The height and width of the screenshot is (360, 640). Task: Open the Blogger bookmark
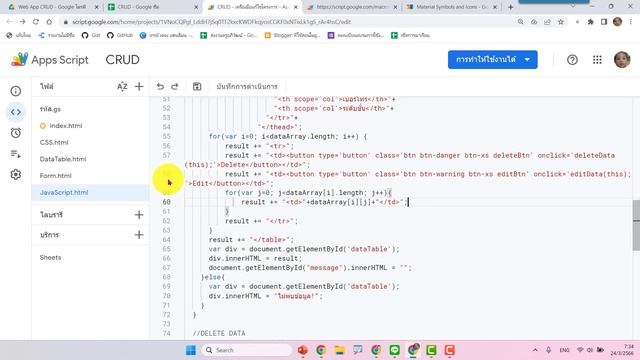click(x=293, y=36)
